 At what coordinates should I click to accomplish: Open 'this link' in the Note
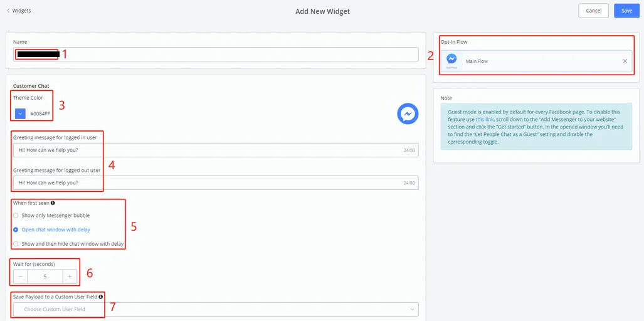(x=485, y=119)
